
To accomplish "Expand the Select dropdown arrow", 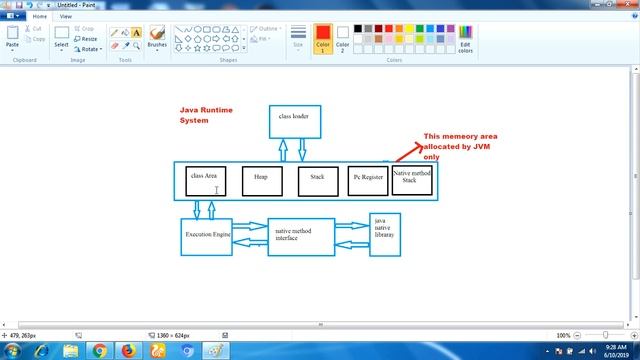I will pos(61,50).
